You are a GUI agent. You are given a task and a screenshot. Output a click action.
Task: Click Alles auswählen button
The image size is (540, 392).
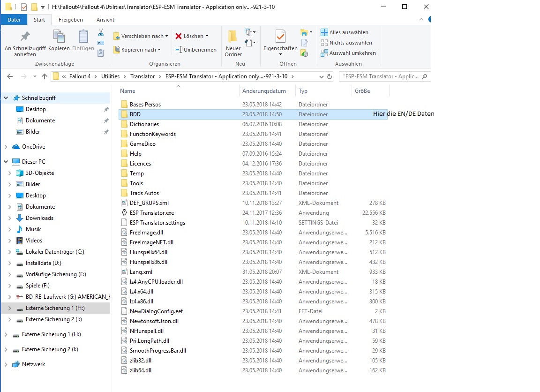coord(345,32)
